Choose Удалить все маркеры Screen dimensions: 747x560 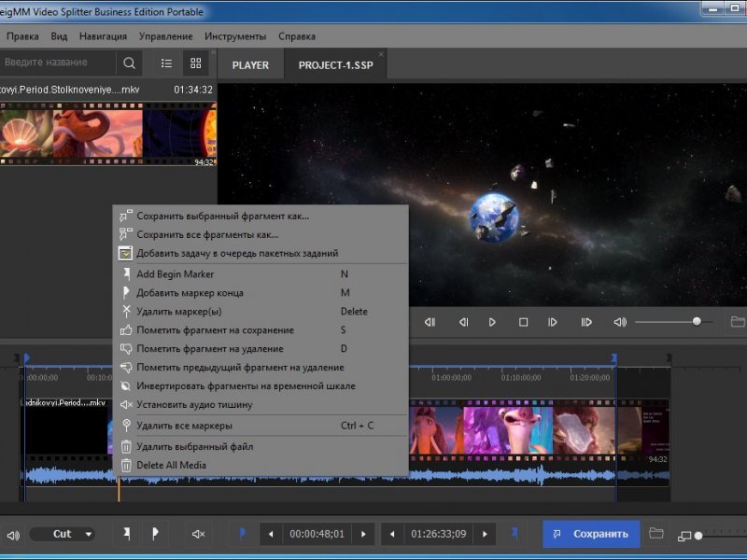click(261, 426)
